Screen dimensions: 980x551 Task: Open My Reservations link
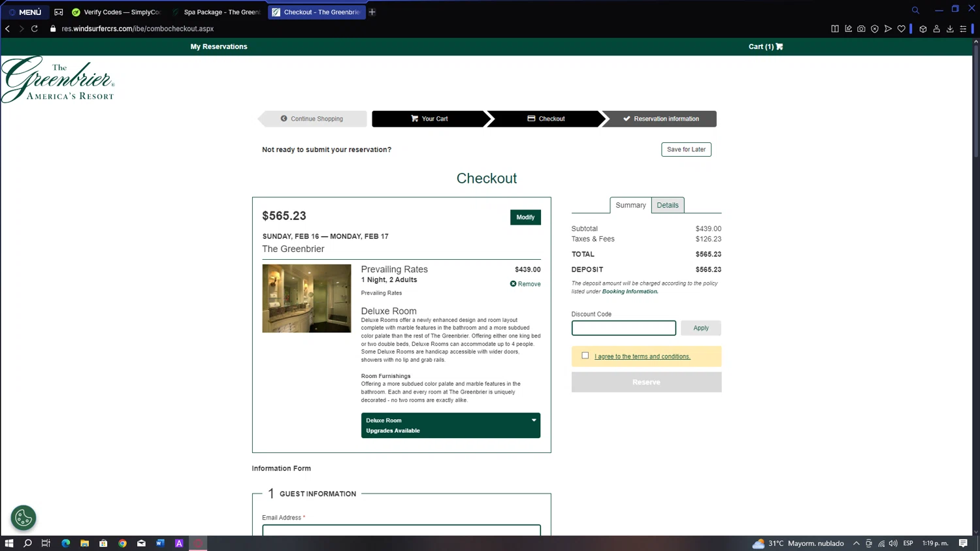point(219,46)
